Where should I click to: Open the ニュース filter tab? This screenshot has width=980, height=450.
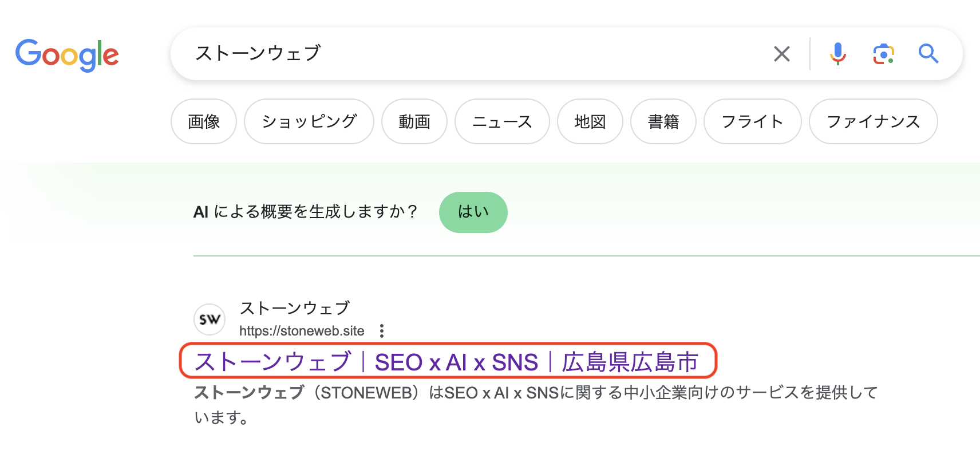(502, 121)
